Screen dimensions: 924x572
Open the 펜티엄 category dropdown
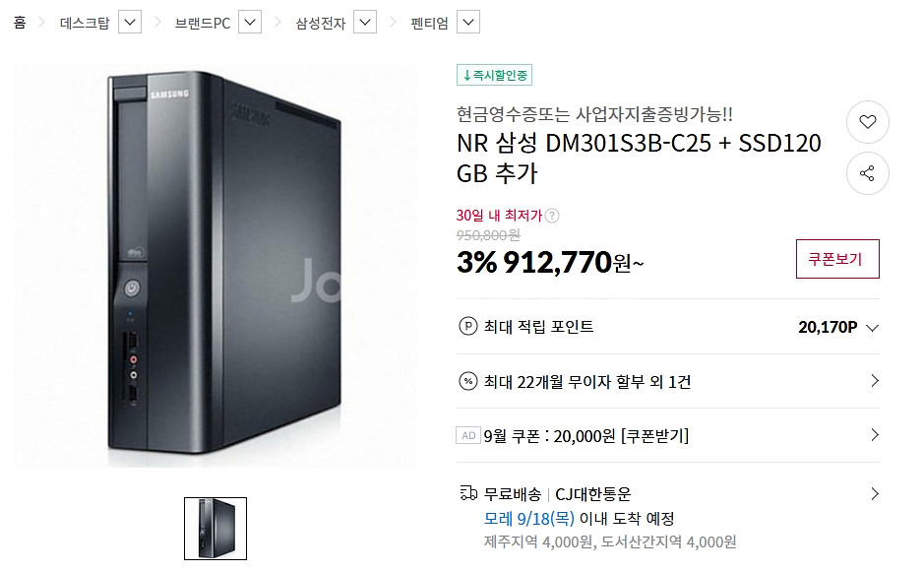pos(469,22)
